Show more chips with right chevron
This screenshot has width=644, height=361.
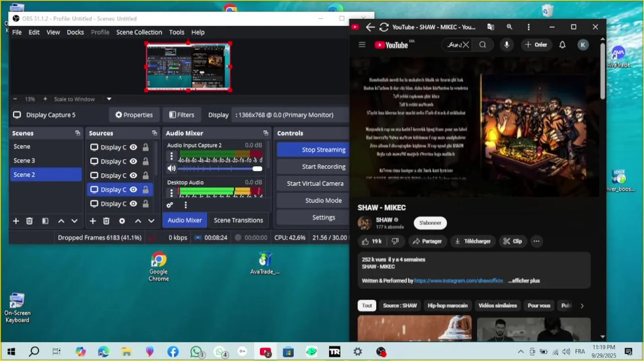pyautogui.click(x=582, y=306)
